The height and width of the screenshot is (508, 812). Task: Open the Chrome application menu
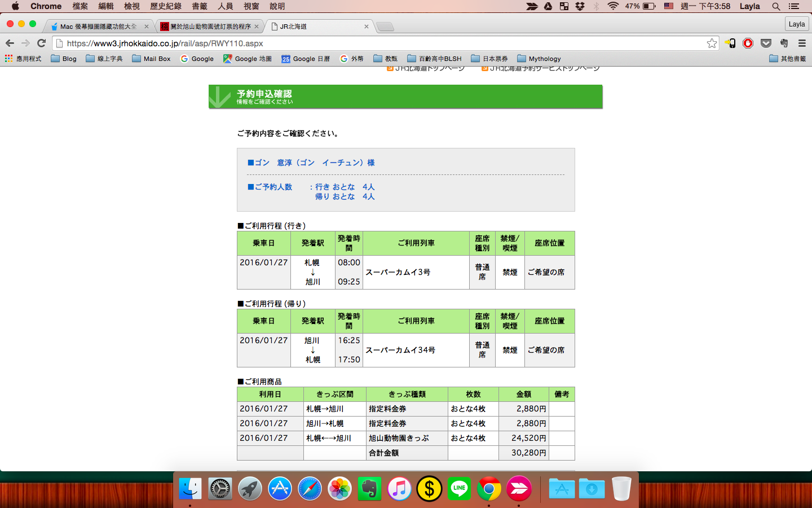coord(46,6)
